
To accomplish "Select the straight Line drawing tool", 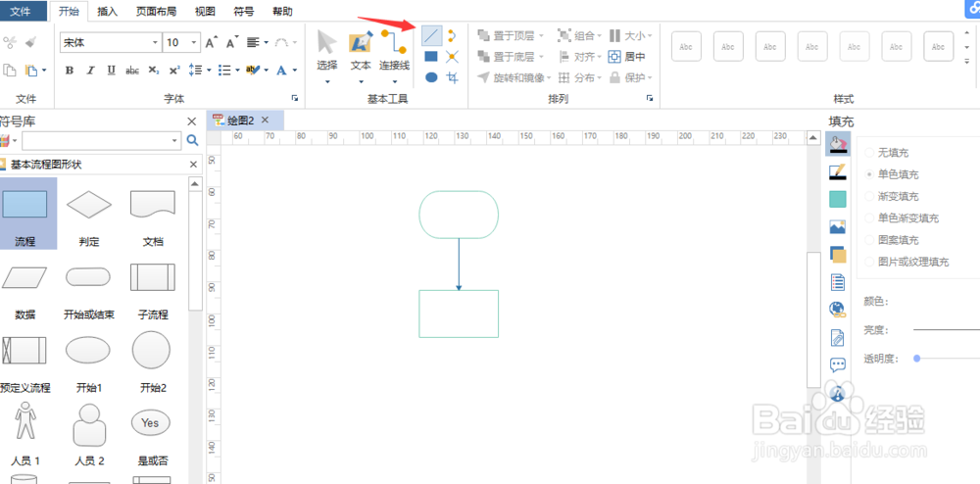I will [x=432, y=36].
